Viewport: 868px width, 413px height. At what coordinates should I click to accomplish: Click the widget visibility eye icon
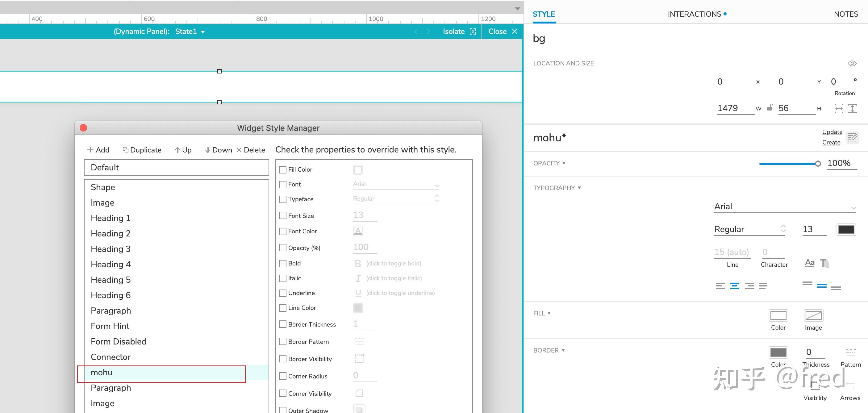852,63
